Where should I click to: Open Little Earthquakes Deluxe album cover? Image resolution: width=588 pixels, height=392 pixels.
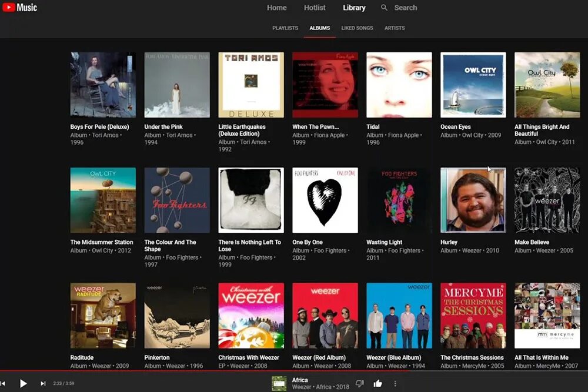pos(251,85)
